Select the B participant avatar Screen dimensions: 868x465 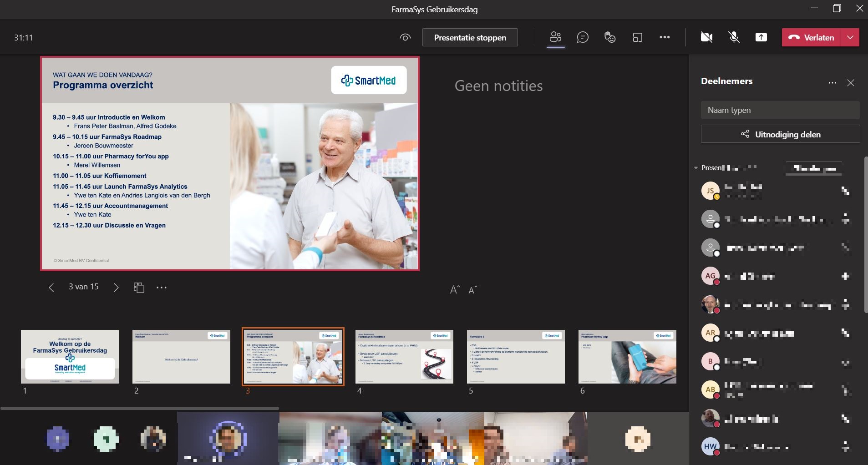click(710, 361)
